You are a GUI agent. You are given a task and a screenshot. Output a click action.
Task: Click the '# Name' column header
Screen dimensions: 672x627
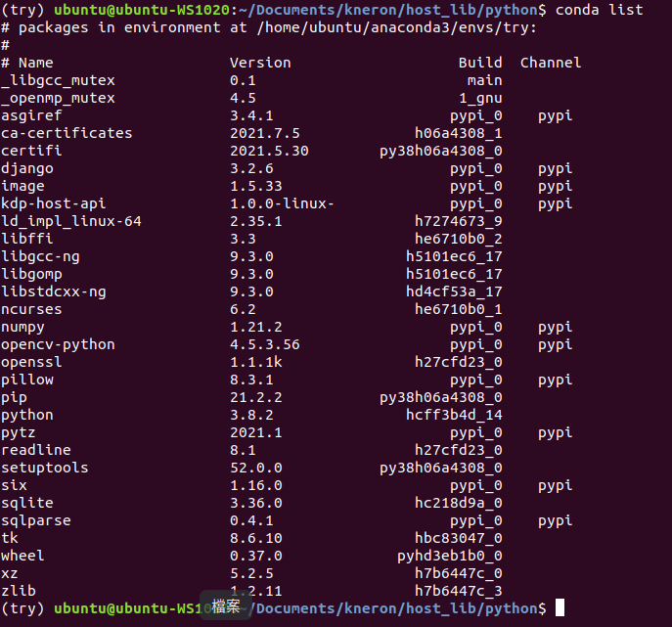click(x=27, y=63)
